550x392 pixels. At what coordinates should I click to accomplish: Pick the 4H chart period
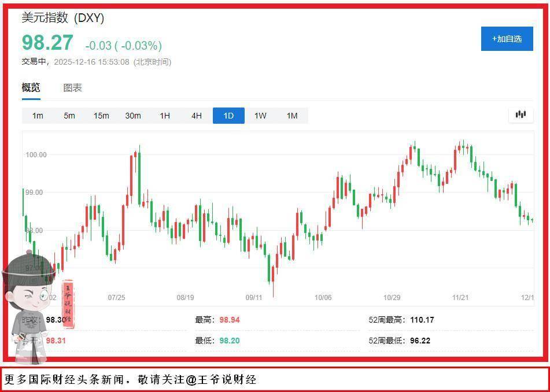pos(197,116)
